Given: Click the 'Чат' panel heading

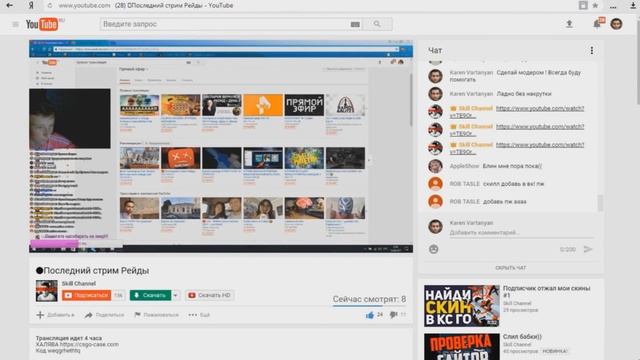Looking at the screenshot, I should (435, 50).
